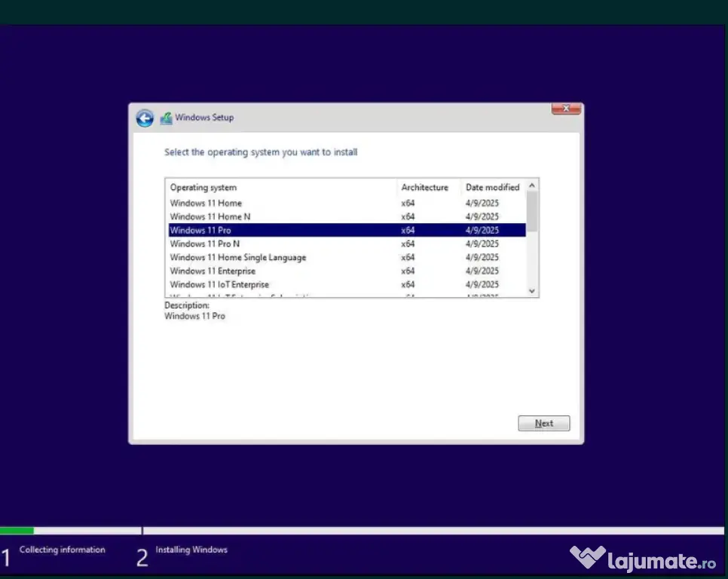728x579 pixels.
Task: Select Windows 11 Home from list
Action: (x=206, y=204)
